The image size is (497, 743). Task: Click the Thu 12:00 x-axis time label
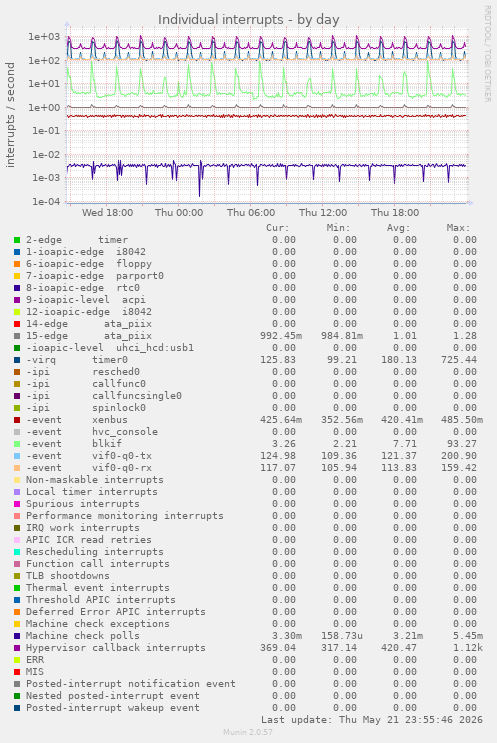[x=323, y=213]
